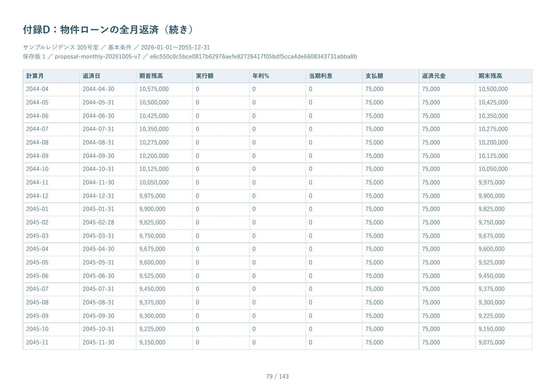This screenshot has width=555, height=392.
Task: Select the proposal-monthly-20261005-v7 version line
Action: tap(190, 57)
